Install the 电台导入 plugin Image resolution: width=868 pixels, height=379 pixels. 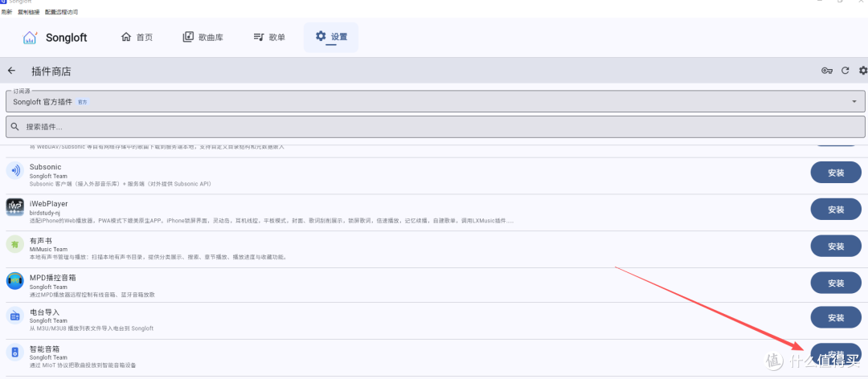(836, 318)
